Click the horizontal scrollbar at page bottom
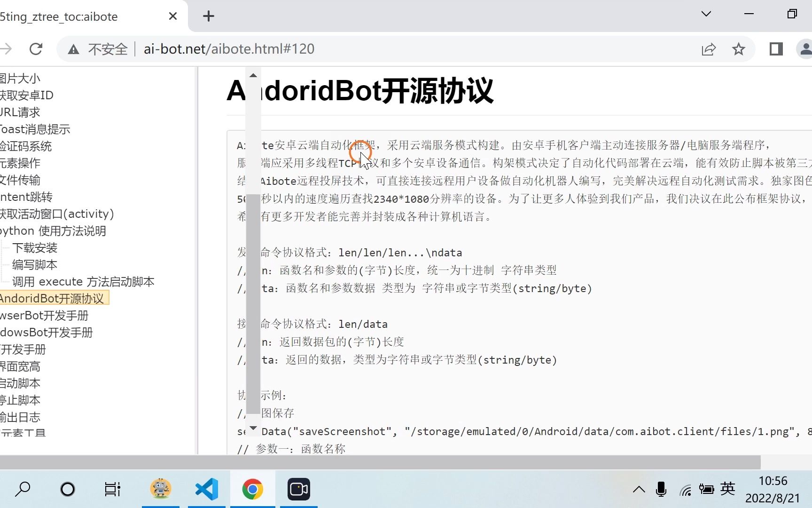 [380, 462]
